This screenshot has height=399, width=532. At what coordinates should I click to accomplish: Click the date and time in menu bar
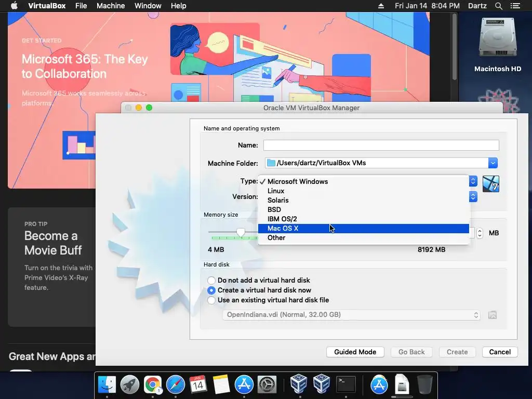pyautogui.click(x=427, y=6)
